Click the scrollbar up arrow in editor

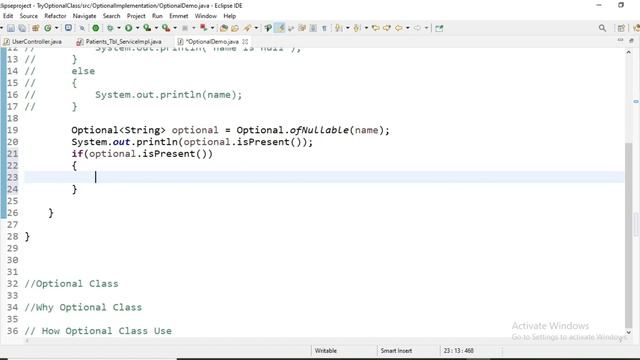point(629,52)
